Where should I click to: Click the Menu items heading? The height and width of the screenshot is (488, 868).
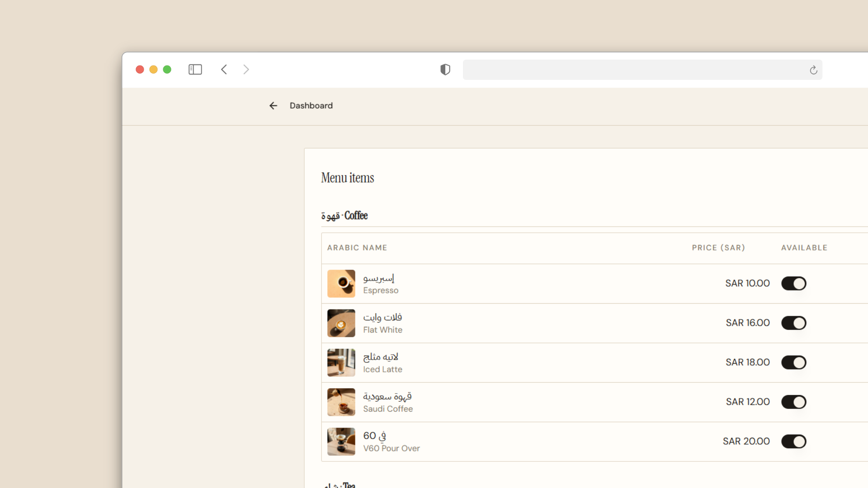(348, 178)
